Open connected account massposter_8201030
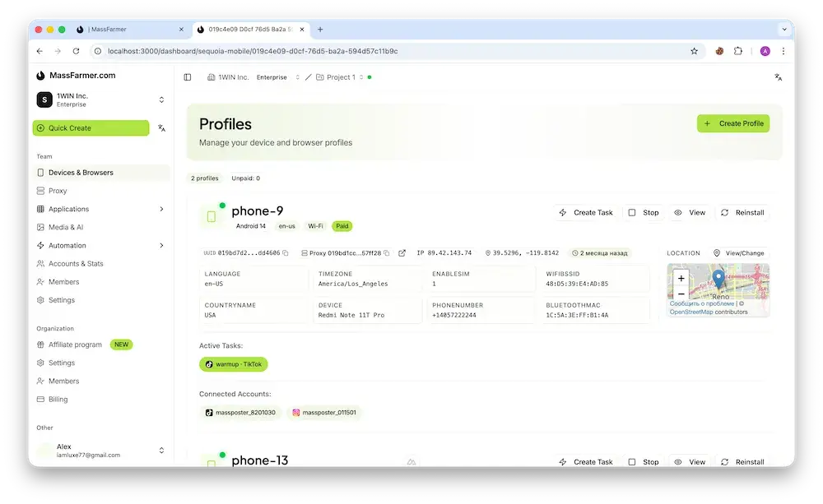 click(x=240, y=413)
